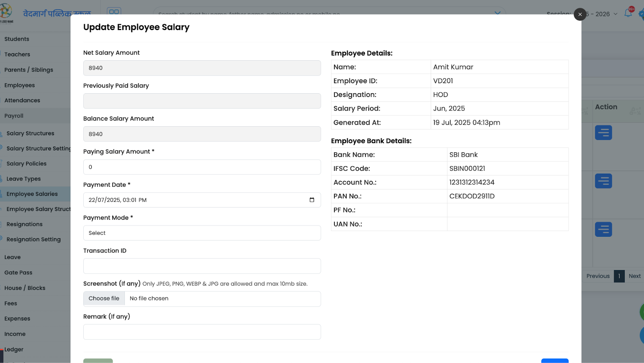This screenshot has width=644, height=363.
Task: Open action menu for the first salary row
Action: (x=603, y=132)
